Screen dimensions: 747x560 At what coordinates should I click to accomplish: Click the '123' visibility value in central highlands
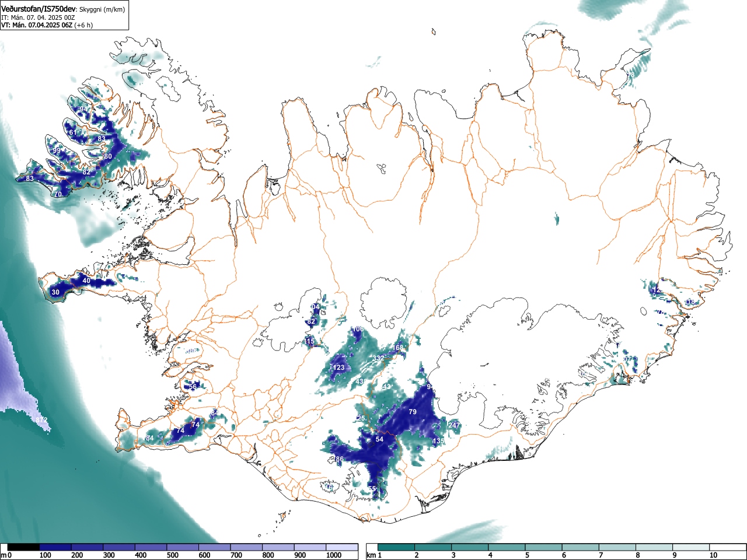339,367
